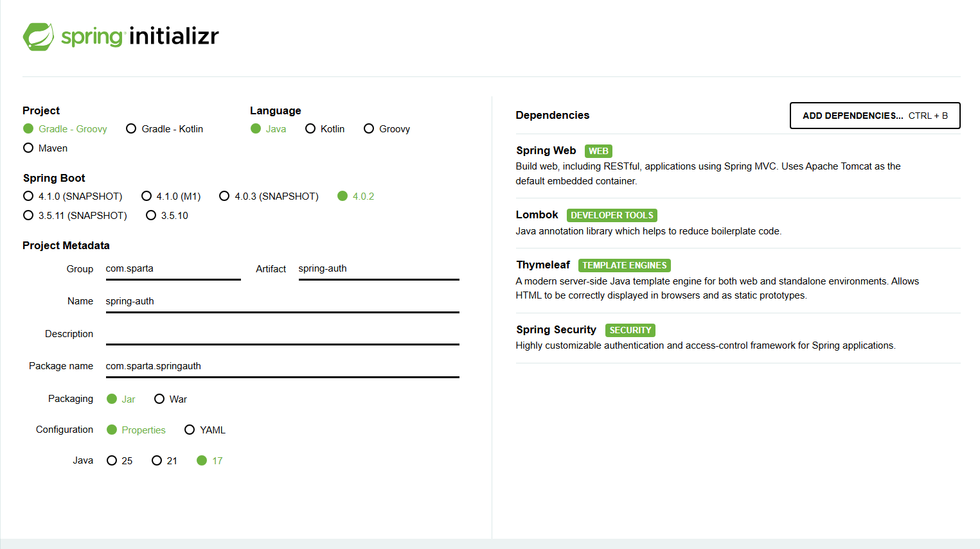This screenshot has height=549, width=980.
Task: Select Spring Boot 4.1.0 (SNAPSHOT)
Action: 73,196
